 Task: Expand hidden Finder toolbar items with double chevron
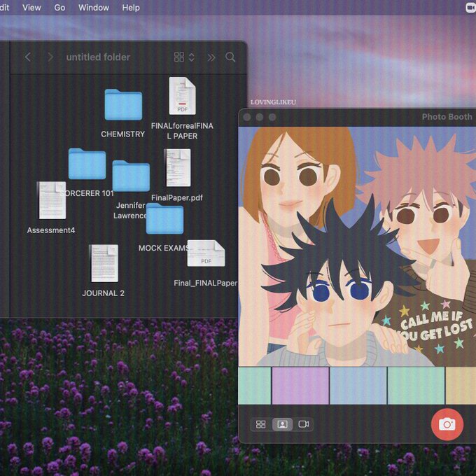point(211,57)
